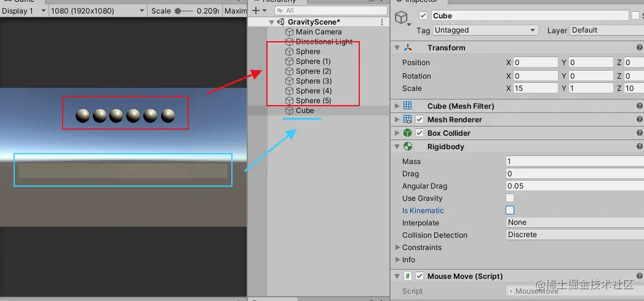644x301 pixels.
Task: Click the Scale X field showing 15
Action: tap(535, 88)
